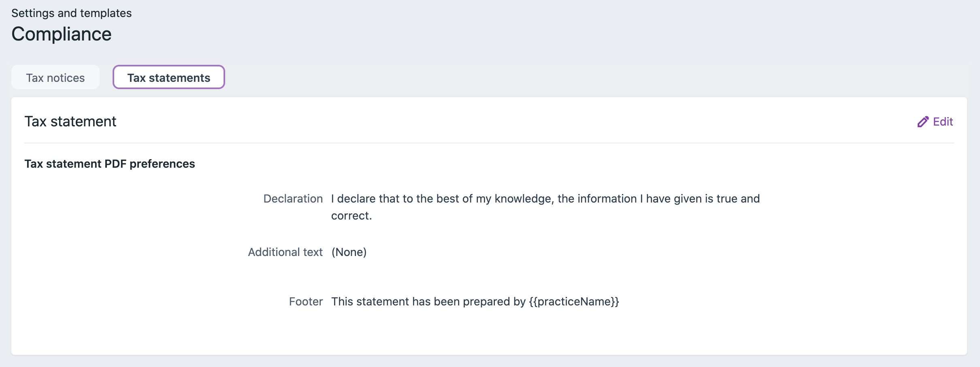
Task: Click the word 'correct.' ending the declaration
Action: (x=352, y=216)
